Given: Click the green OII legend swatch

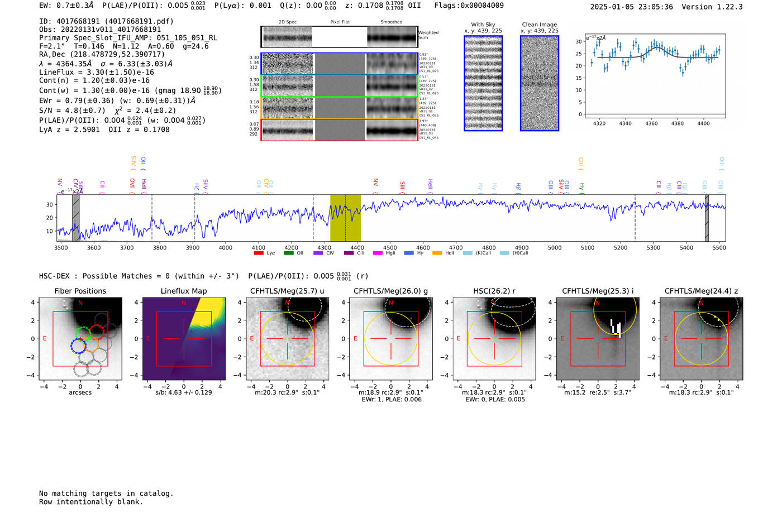Looking at the screenshot, I should click(x=288, y=253).
